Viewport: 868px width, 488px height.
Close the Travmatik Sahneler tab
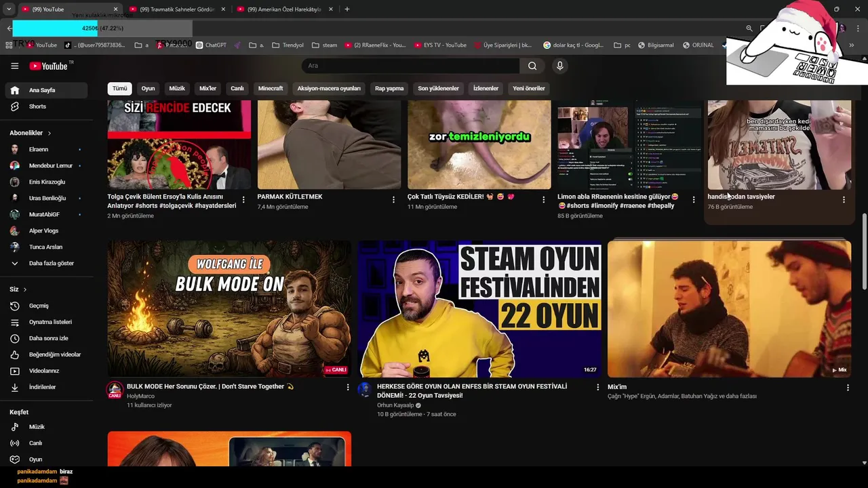[223, 9]
